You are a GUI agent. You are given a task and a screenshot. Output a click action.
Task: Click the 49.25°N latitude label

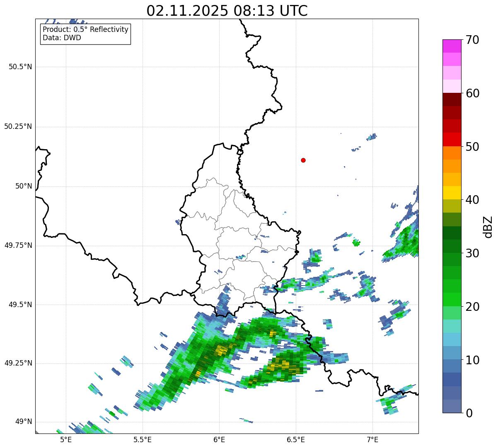pyautogui.click(x=18, y=363)
